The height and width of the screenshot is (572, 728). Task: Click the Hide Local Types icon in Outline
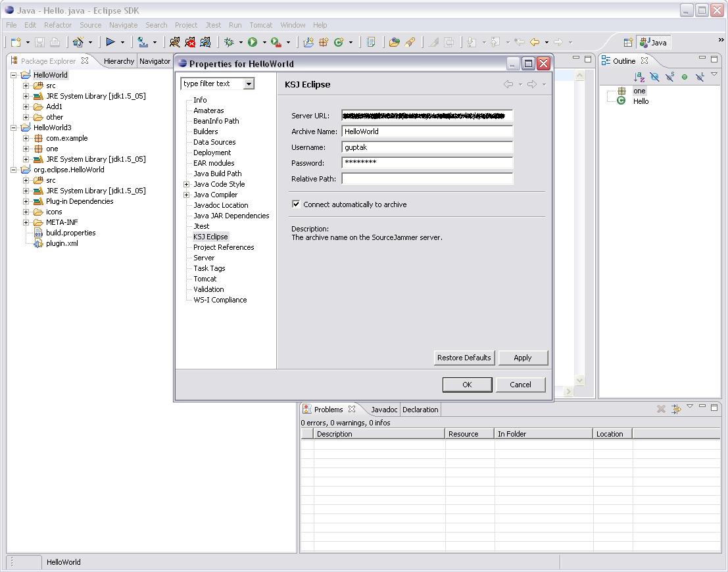tap(700, 77)
